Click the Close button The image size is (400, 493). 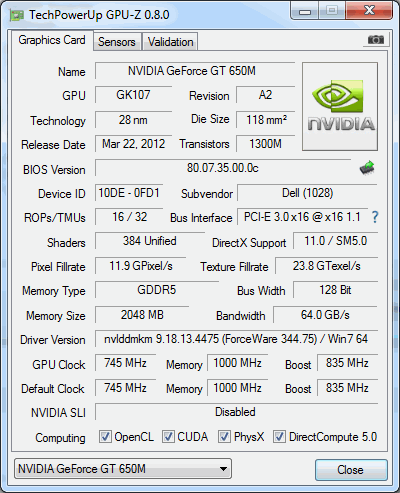351,470
